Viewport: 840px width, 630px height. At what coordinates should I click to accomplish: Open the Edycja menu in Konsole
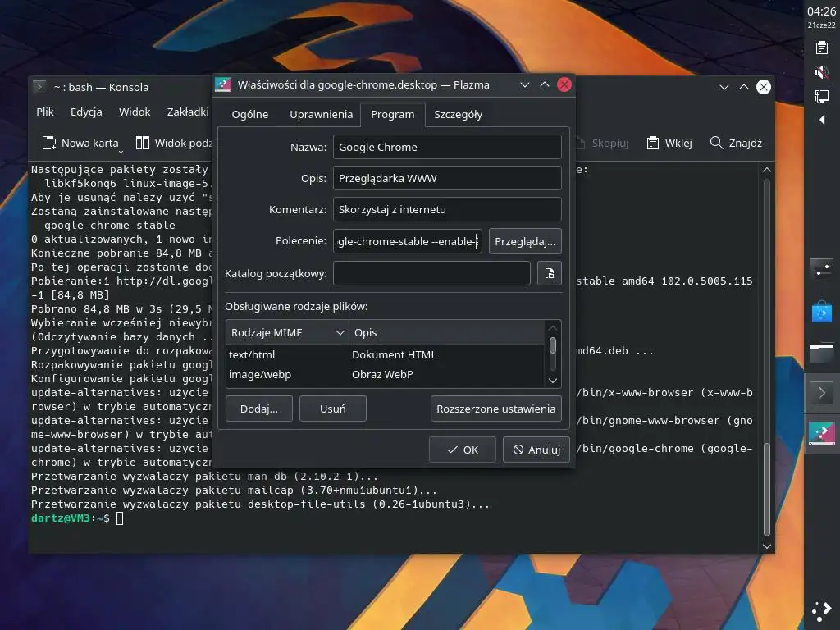tap(86, 112)
